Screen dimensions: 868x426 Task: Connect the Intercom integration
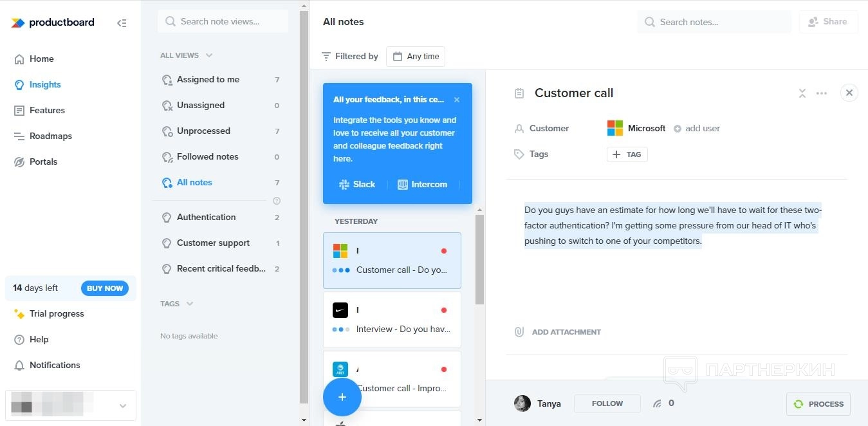(422, 184)
